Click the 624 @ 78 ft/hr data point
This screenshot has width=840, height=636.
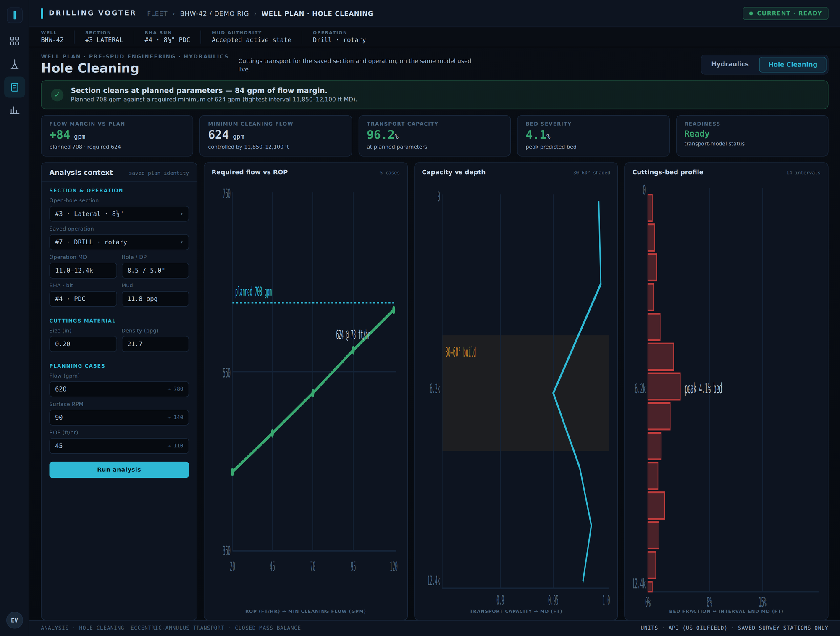coord(353,350)
